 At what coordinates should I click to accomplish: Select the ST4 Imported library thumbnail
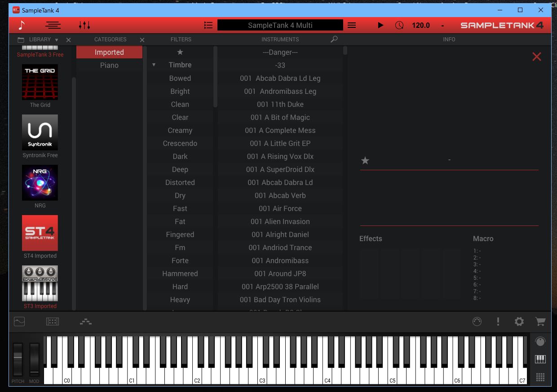40,233
